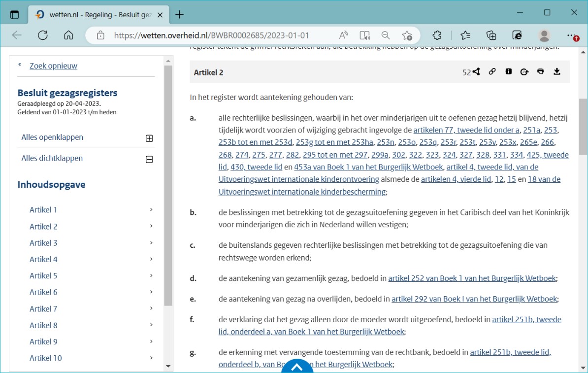Expand Artikel 7 chevron in sidebar
588x373 pixels.
pyautogui.click(x=151, y=308)
